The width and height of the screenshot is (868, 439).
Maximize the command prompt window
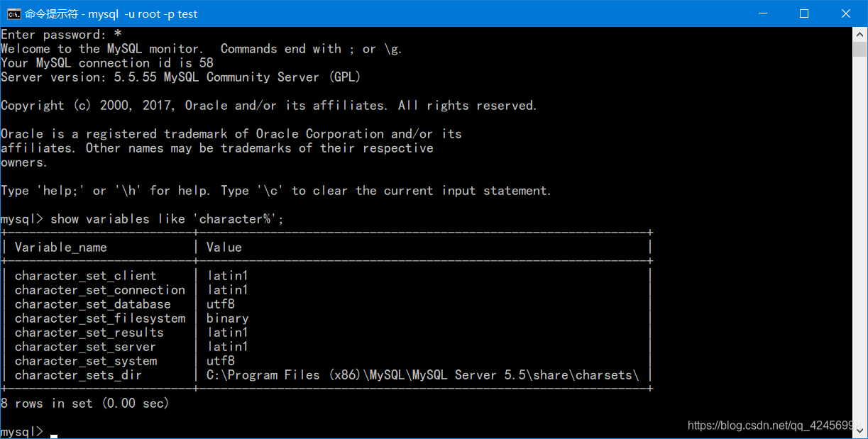click(x=804, y=13)
